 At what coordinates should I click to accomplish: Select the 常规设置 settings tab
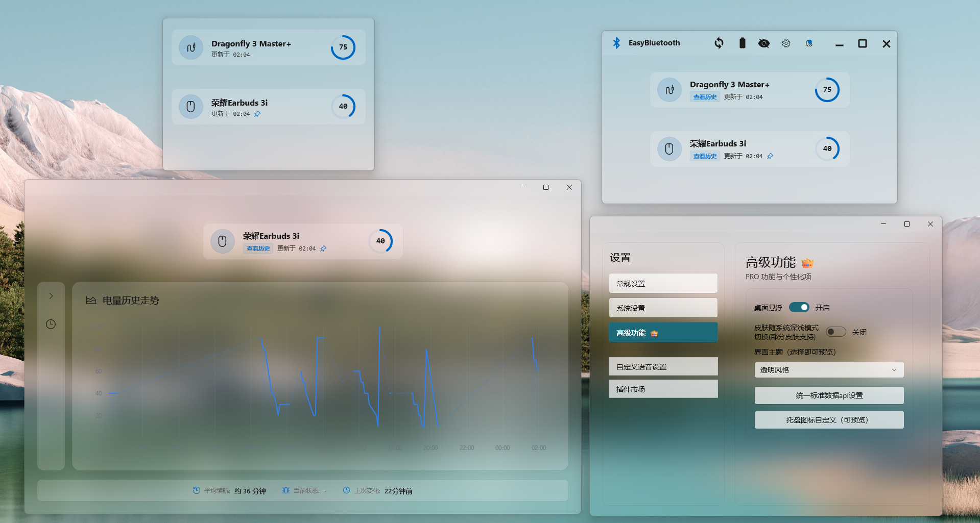(663, 284)
